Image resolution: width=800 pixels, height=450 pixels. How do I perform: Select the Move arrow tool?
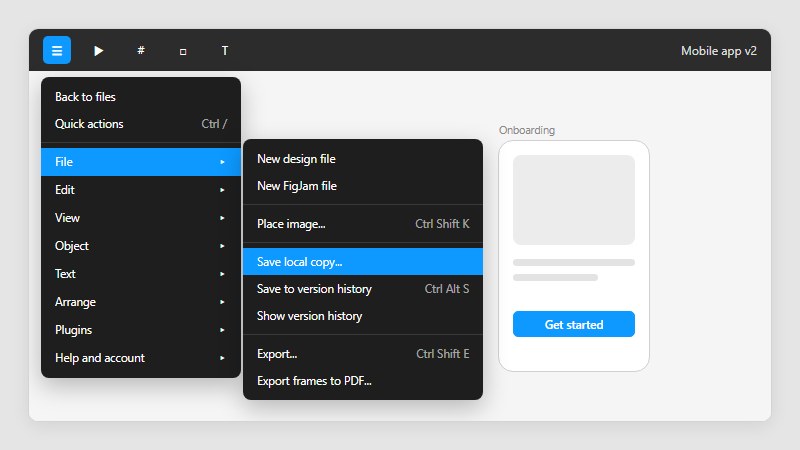[98, 51]
